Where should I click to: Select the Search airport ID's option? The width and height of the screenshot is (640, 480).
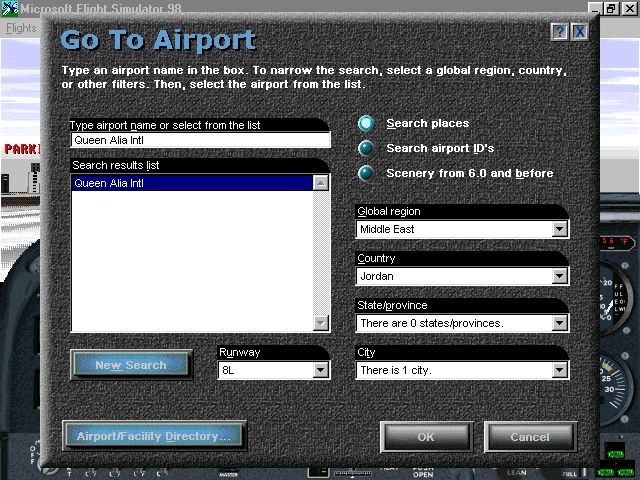pos(366,148)
